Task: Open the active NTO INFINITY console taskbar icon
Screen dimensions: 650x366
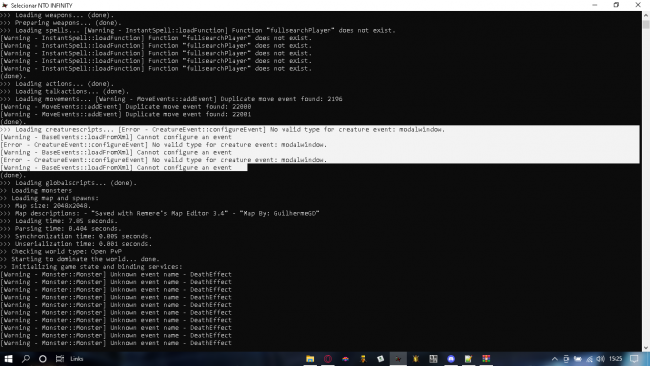Action: coord(398,359)
